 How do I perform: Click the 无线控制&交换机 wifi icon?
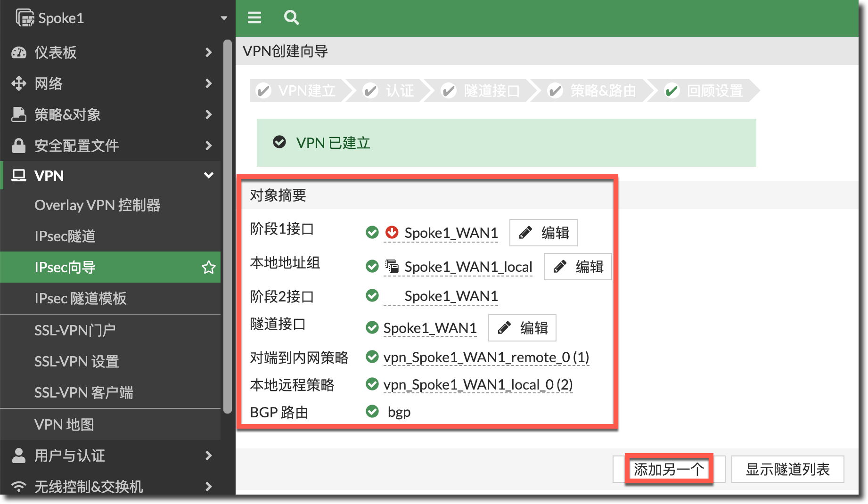coord(19,486)
